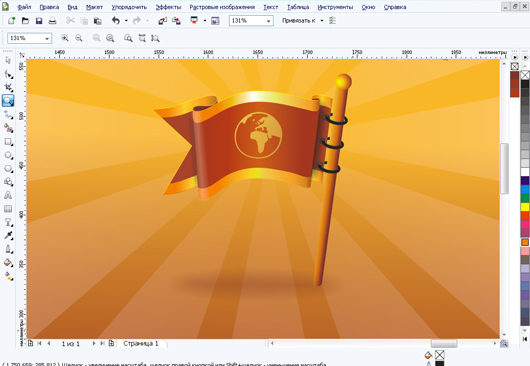Click the Zoom to Page Height icon
Viewport: 530px width, 366px height.
(155, 38)
